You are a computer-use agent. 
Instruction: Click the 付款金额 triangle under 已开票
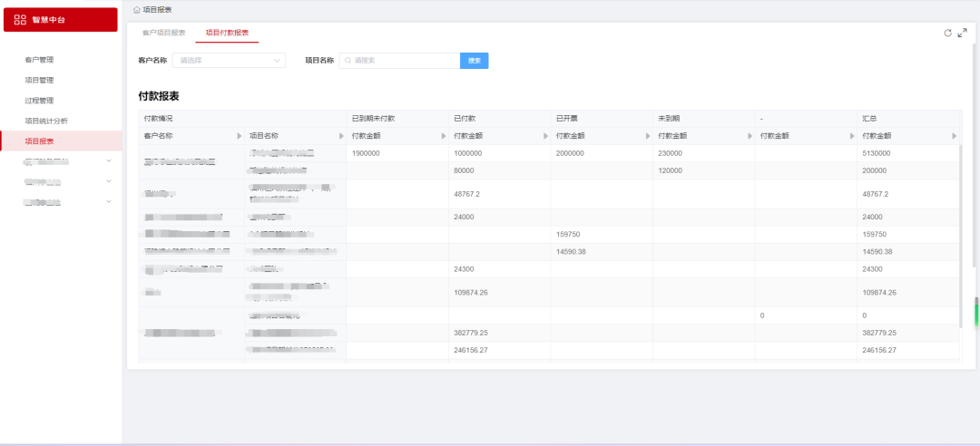pos(648,136)
